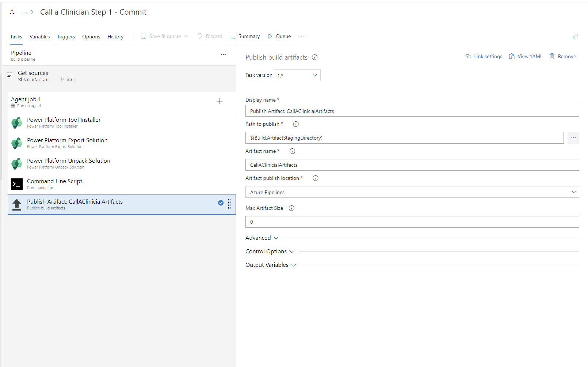Image resolution: width=588 pixels, height=367 pixels.
Task: Open the pipeline Summary
Action: [245, 36]
